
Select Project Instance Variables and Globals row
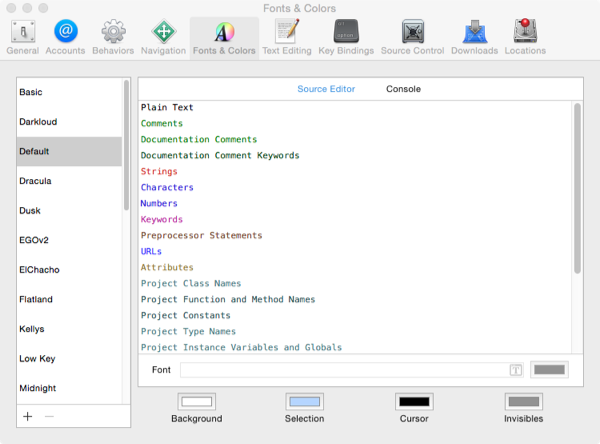point(355,347)
